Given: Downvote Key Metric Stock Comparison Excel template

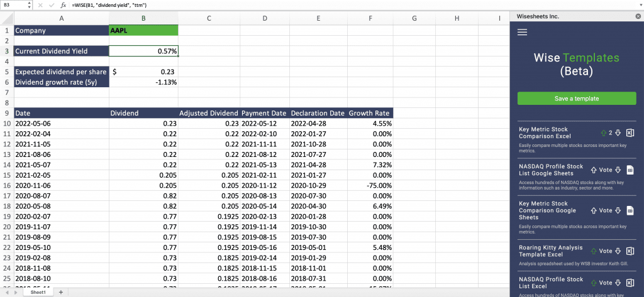Looking at the screenshot, I should tap(618, 132).
